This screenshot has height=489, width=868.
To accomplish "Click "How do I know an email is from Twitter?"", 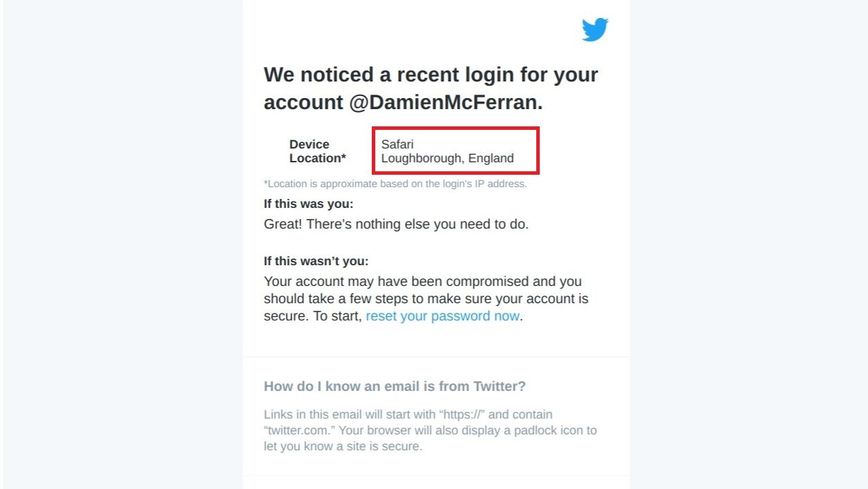I will 395,386.
